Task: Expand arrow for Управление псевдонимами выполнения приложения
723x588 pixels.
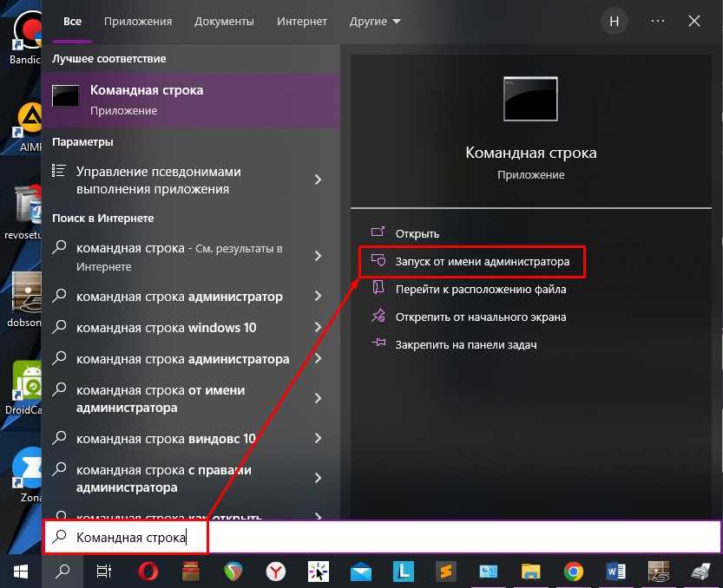Action: [x=318, y=180]
